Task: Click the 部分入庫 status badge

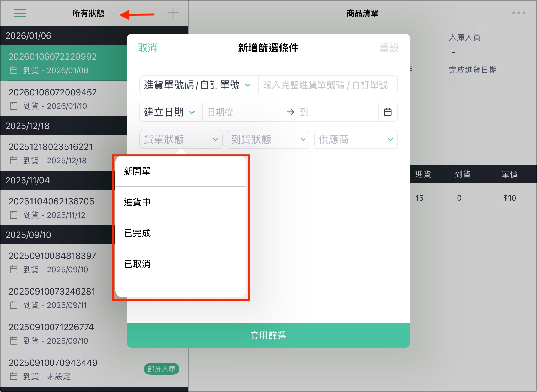Action: (x=162, y=369)
